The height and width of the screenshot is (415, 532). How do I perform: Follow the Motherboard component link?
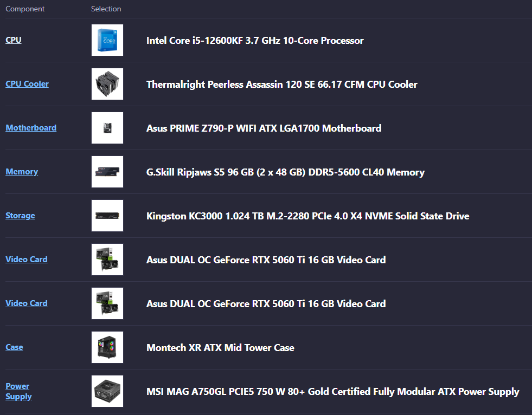click(x=31, y=128)
